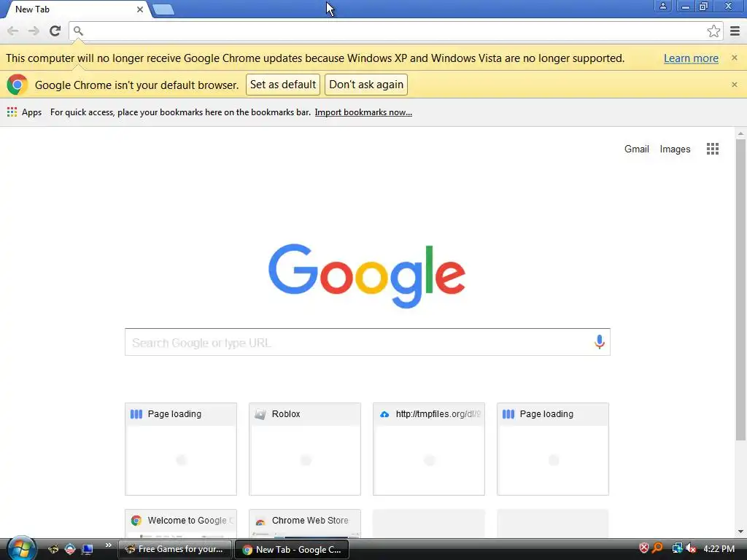
Task: Open the Chrome hamburger menu
Action: (735, 31)
